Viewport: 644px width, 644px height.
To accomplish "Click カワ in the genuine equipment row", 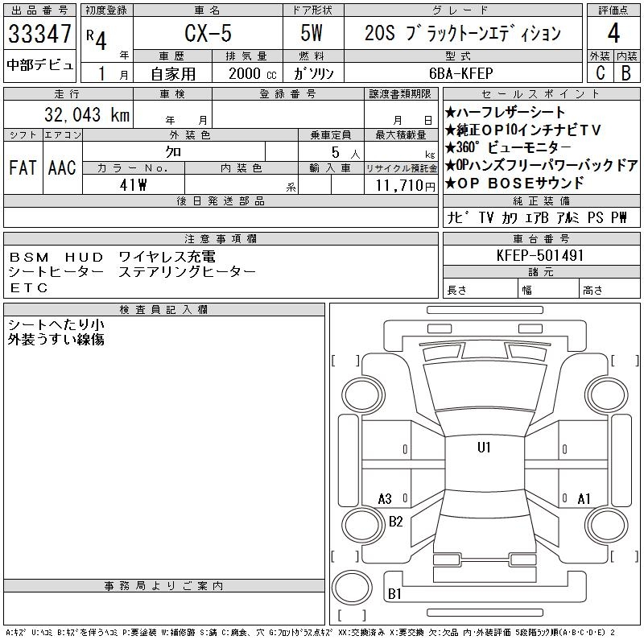I will tap(510, 217).
